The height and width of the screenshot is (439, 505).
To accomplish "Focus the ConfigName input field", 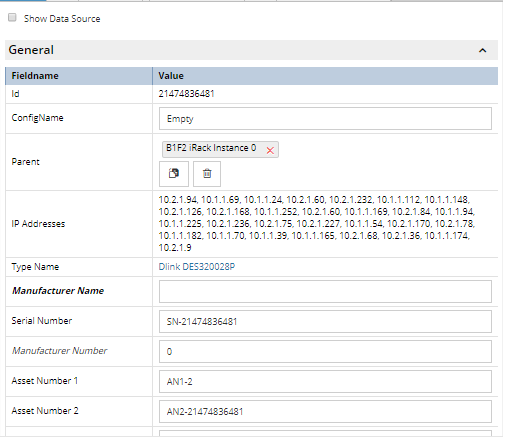I will coord(325,118).
